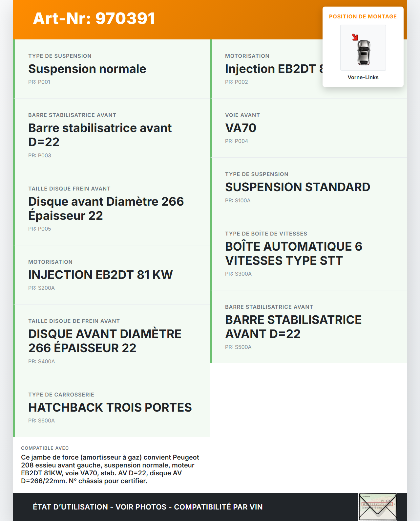Click the HATCHBACK TROIS PORTES value
This screenshot has width=420, height=521.
click(110, 407)
